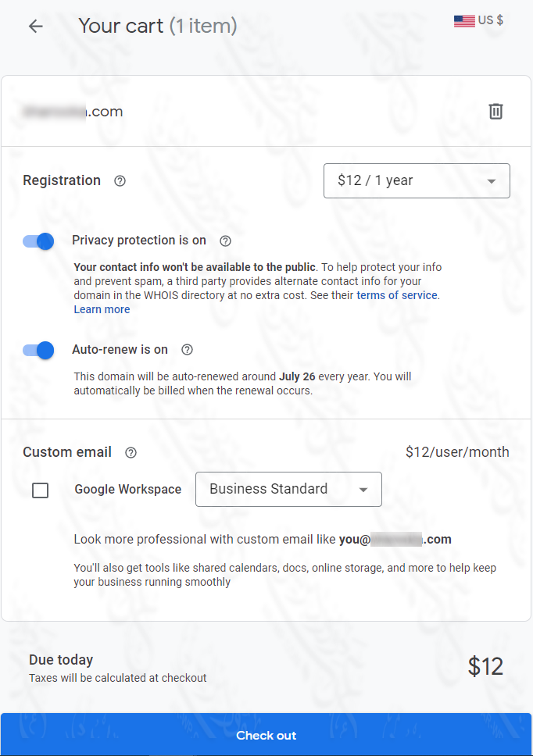Open the $12 / 1 year registration dropdown
533x756 pixels.
[417, 180]
